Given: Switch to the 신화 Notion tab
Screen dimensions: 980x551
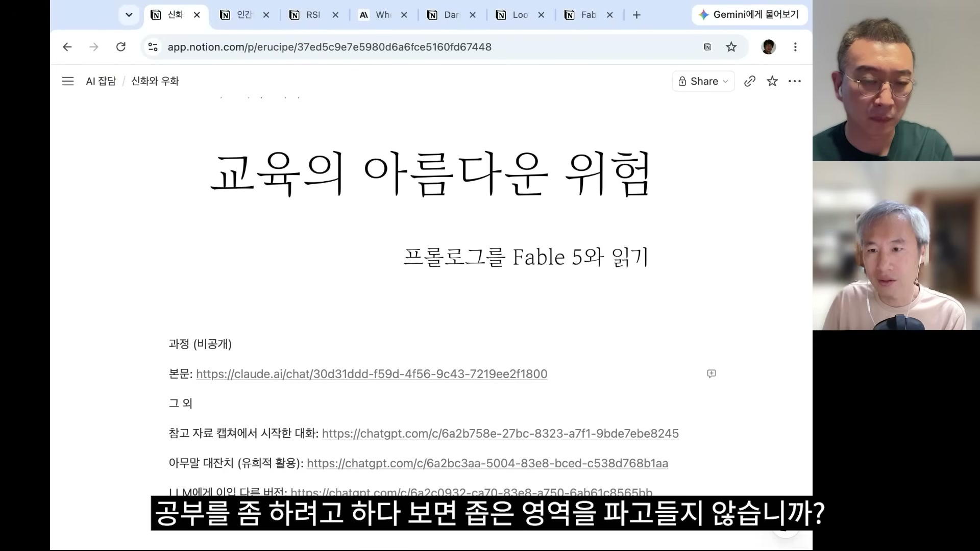Looking at the screenshot, I should [x=176, y=15].
